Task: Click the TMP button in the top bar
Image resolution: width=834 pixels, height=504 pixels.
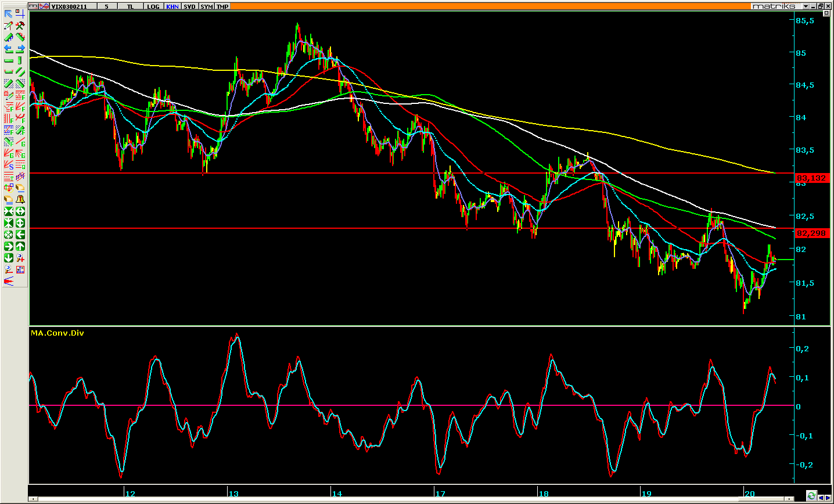Action: (x=222, y=6)
